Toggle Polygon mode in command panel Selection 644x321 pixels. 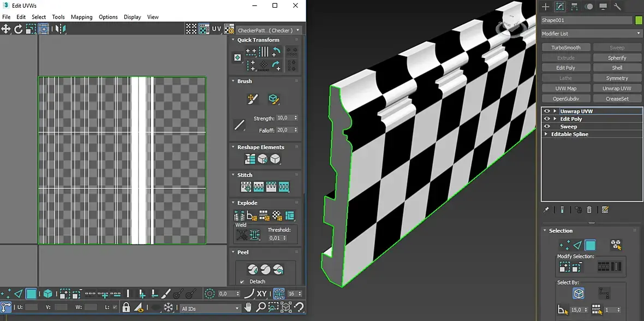pyautogui.click(x=590, y=245)
